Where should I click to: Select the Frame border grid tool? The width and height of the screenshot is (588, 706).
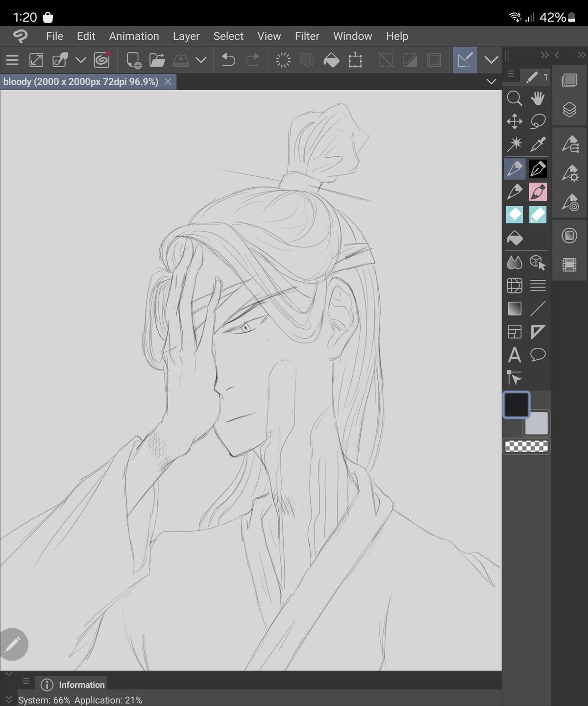pyautogui.click(x=514, y=286)
